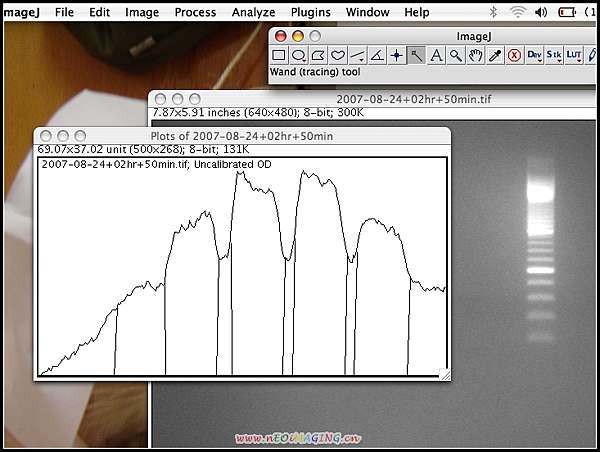600x452 pixels.
Task: Open the ImageJ application menu
Action: 21,12
